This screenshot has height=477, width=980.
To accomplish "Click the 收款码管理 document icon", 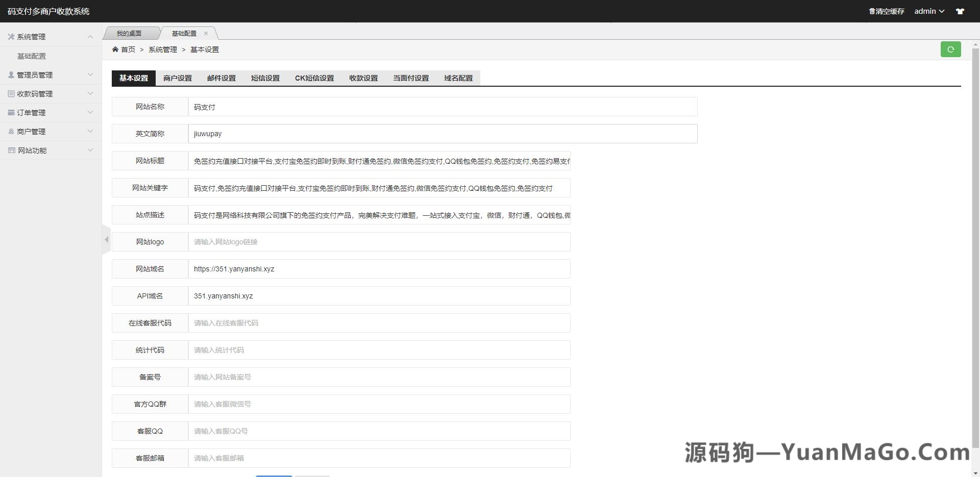I will click(x=11, y=93).
